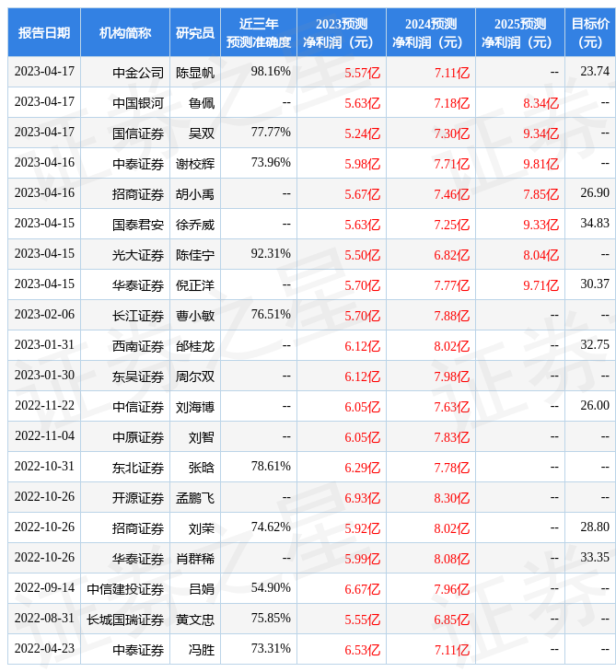Click the 2024预测净利润 column header
The image size is (616, 672).
(431, 32)
